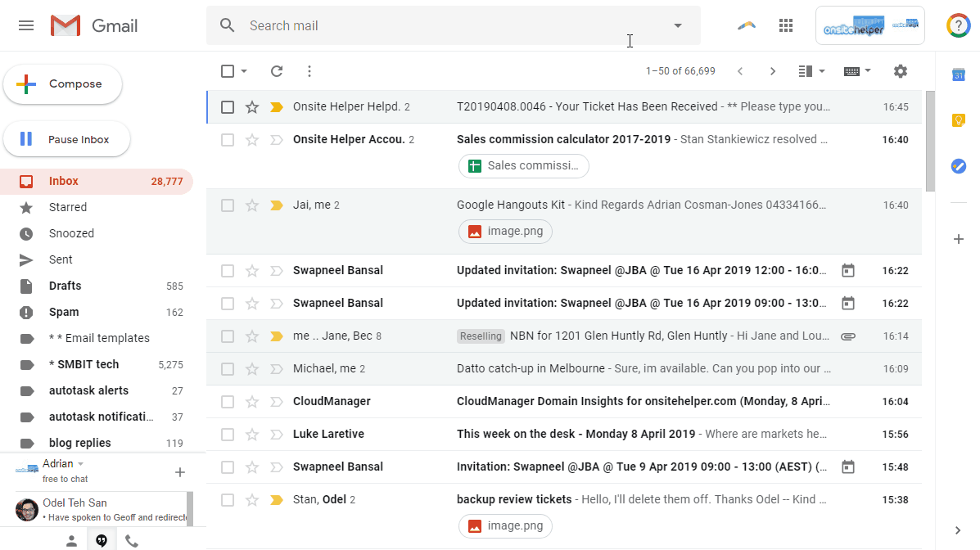Click the Pause Inbox button
Viewport: 980px width, 550px height.
pos(67,139)
